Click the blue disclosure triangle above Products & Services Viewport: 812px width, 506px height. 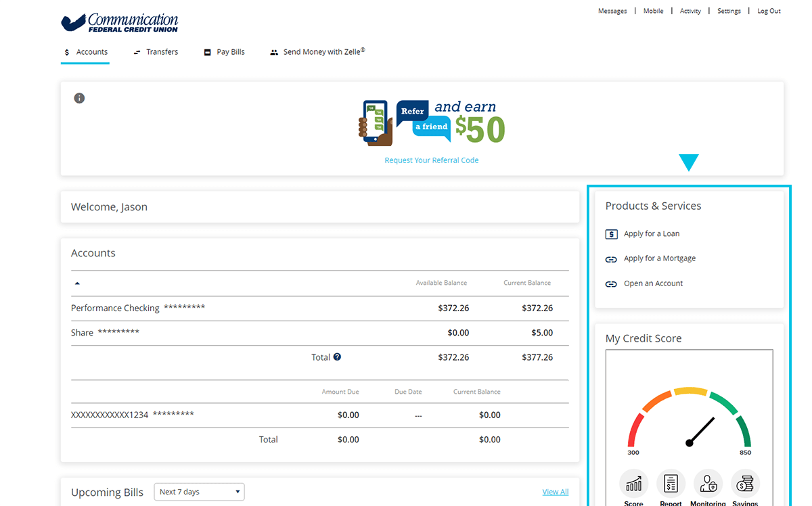pyautogui.click(x=689, y=162)
